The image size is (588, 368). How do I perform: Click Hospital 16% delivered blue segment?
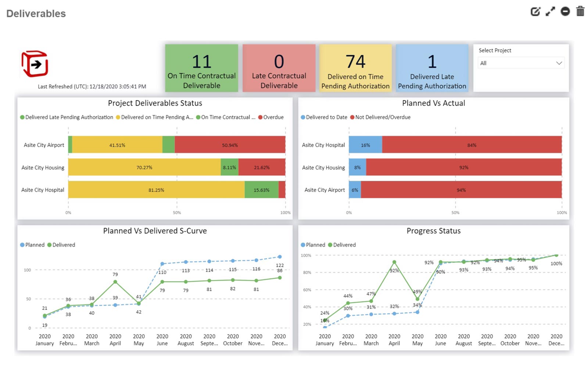pos(366,145)
